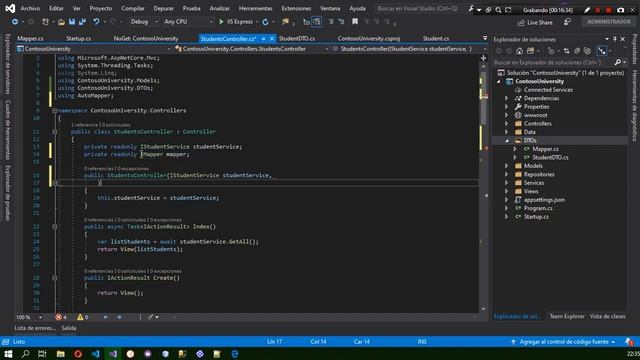Screen dimensions: 640x360
Task: Click the browser refresh icon in toolbar
Action: click(265, 22)
